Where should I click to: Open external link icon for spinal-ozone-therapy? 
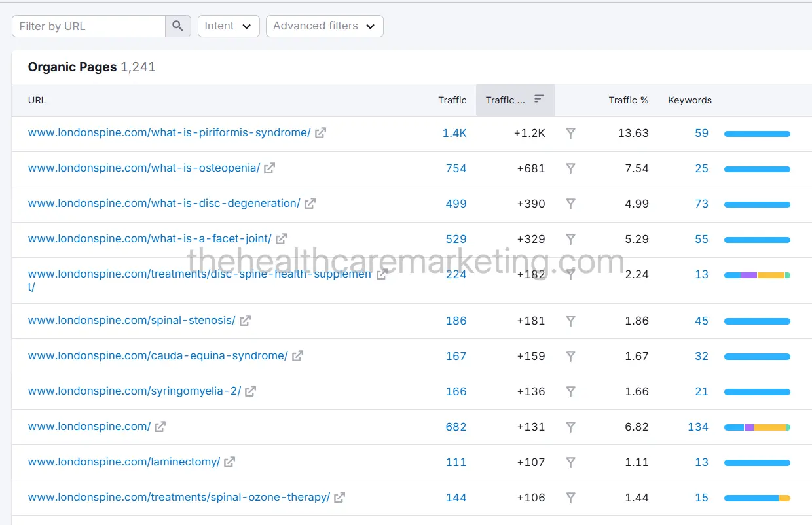(x=339, y=498)
